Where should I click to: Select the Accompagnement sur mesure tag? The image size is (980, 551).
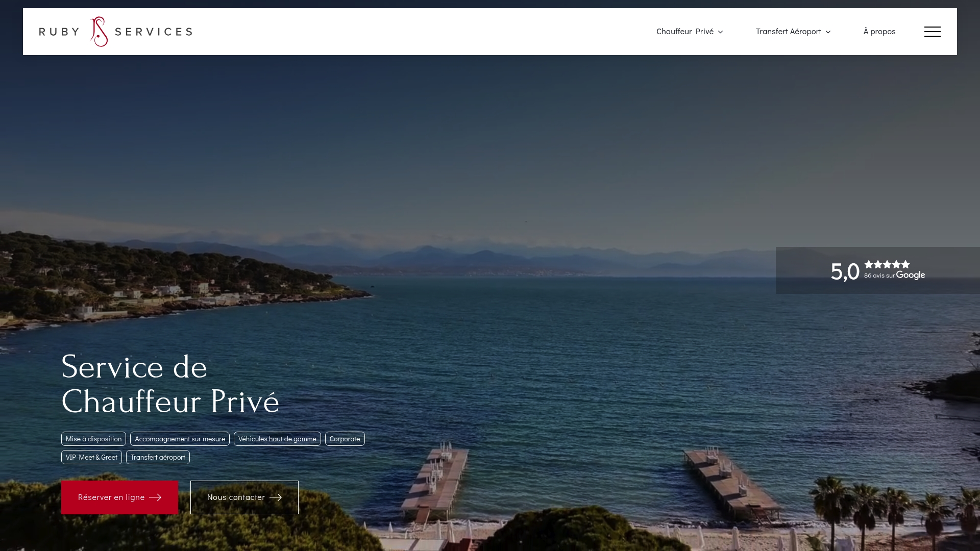point(180,439)
